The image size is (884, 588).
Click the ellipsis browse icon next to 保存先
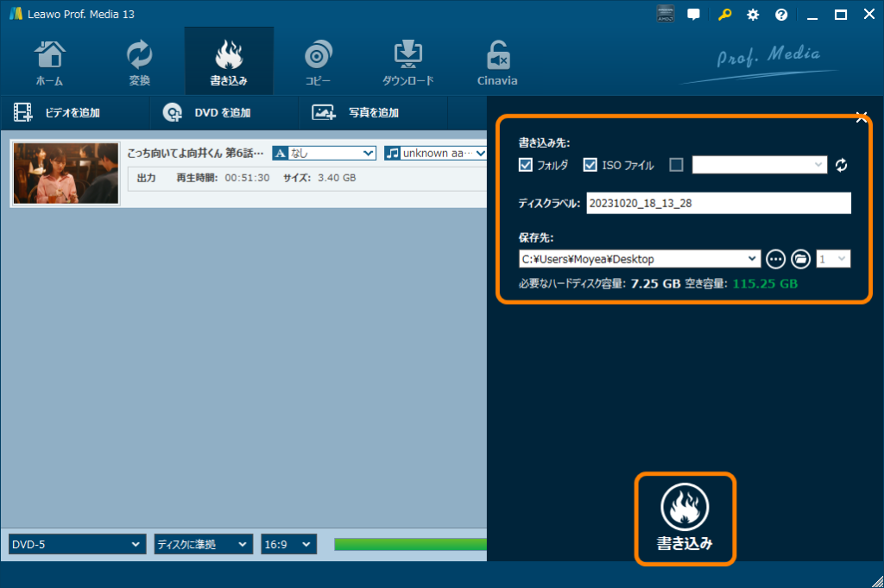(x=775, y=258)
